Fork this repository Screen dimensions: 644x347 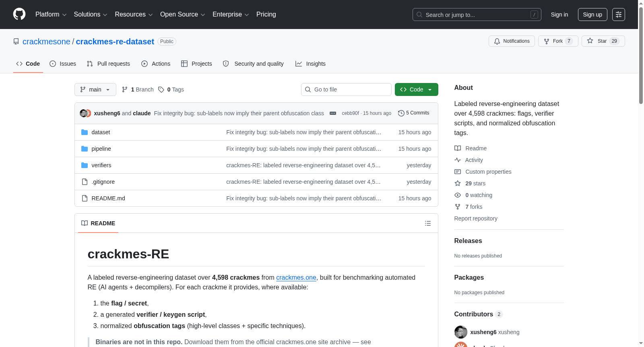558,41
